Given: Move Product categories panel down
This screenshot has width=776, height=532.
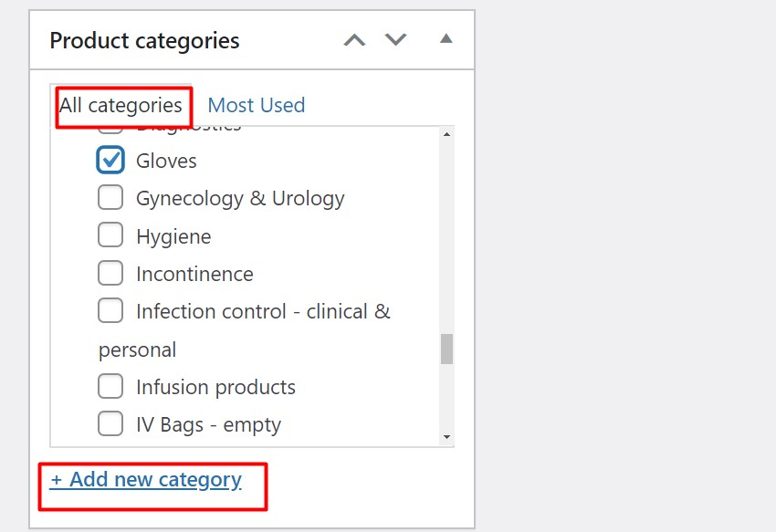Looking at the screenshot, I should click(395, 40).
